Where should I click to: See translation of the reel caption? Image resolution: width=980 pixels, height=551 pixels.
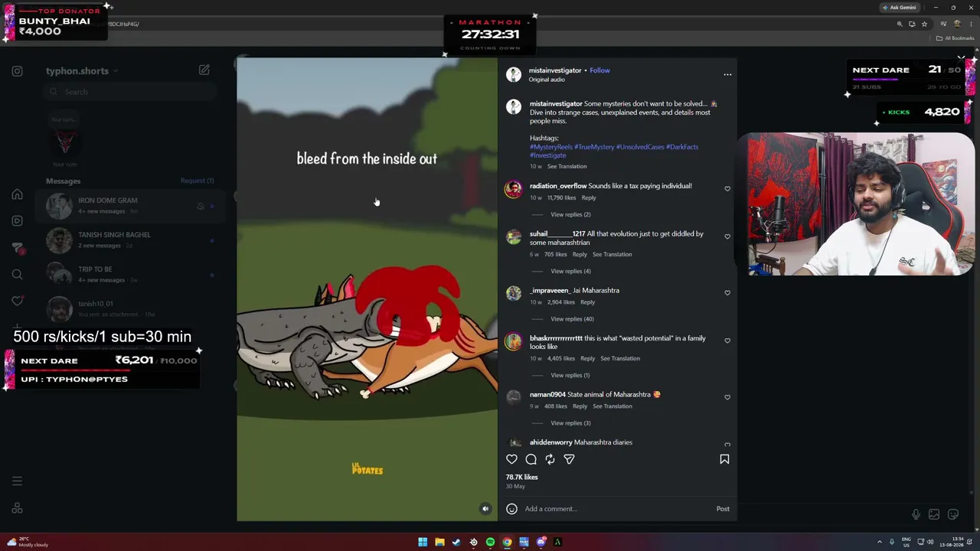pyautogui.click(x=567, y=166)
